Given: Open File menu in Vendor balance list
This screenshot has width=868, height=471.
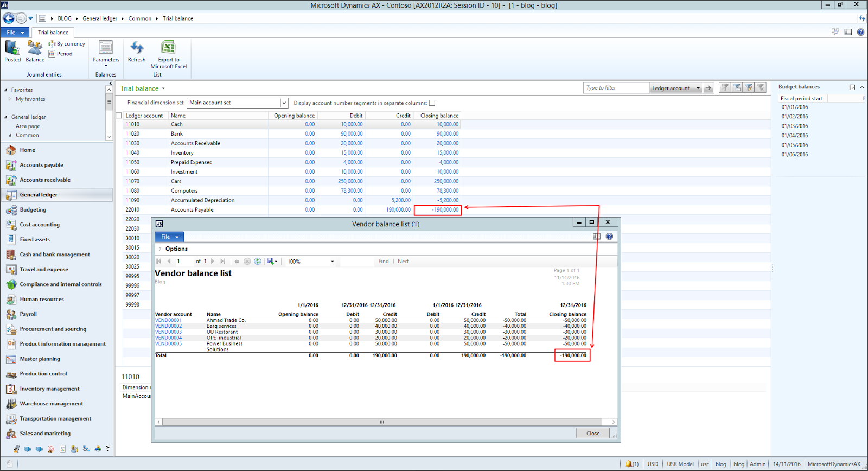Looking at the screenshot, I should click(x=169, y=237).
